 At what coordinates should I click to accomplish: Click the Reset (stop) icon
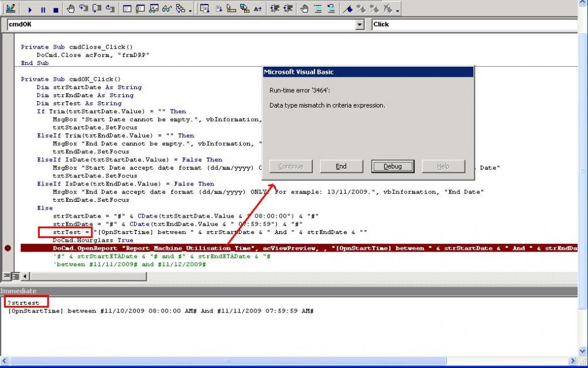coord(56,10)
